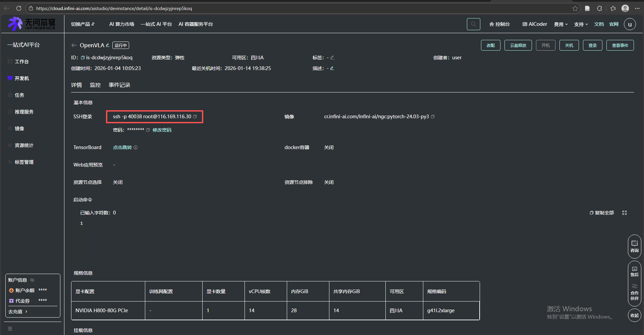Open the user avatar 'u' menu
This screenshot has height=335, width=644.
[630, 24]
